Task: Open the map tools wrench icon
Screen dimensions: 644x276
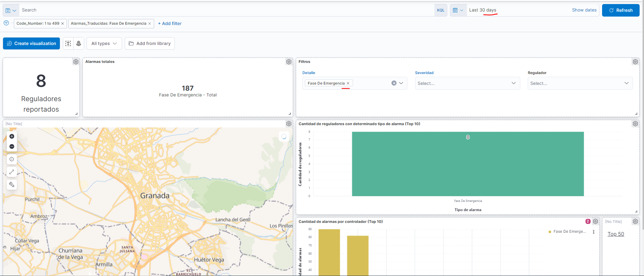Action: [x=12, y=185]
